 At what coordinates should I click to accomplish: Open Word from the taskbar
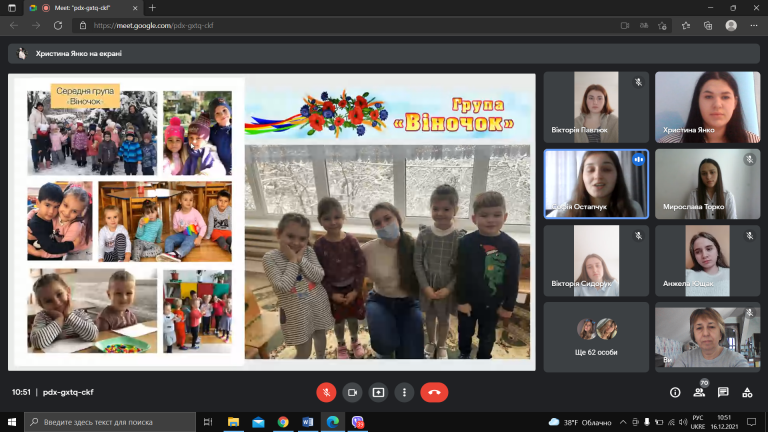coord(308,422)
